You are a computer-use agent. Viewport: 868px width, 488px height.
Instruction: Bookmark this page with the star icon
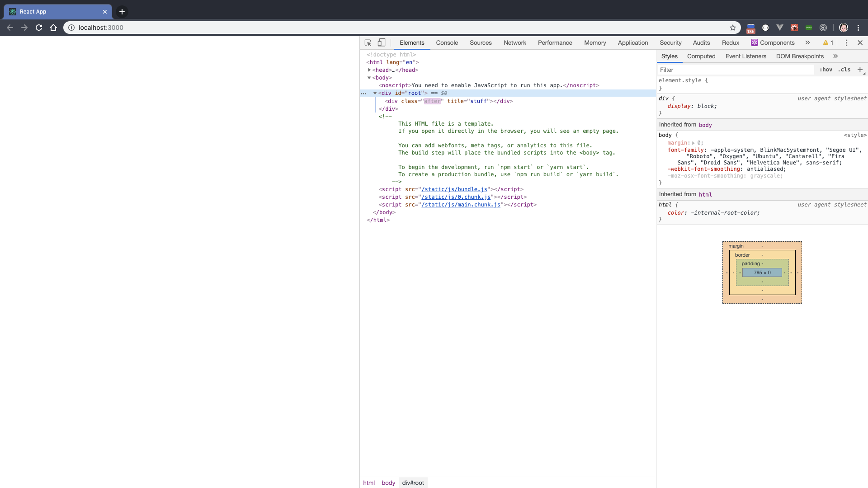[x=733, y=28]
